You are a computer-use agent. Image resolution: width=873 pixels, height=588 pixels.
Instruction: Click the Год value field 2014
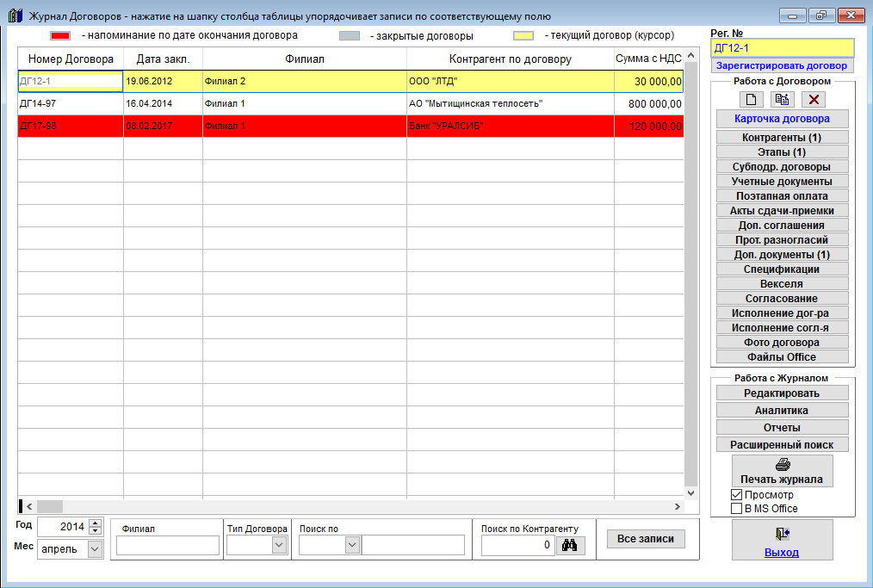coord(63,526)
